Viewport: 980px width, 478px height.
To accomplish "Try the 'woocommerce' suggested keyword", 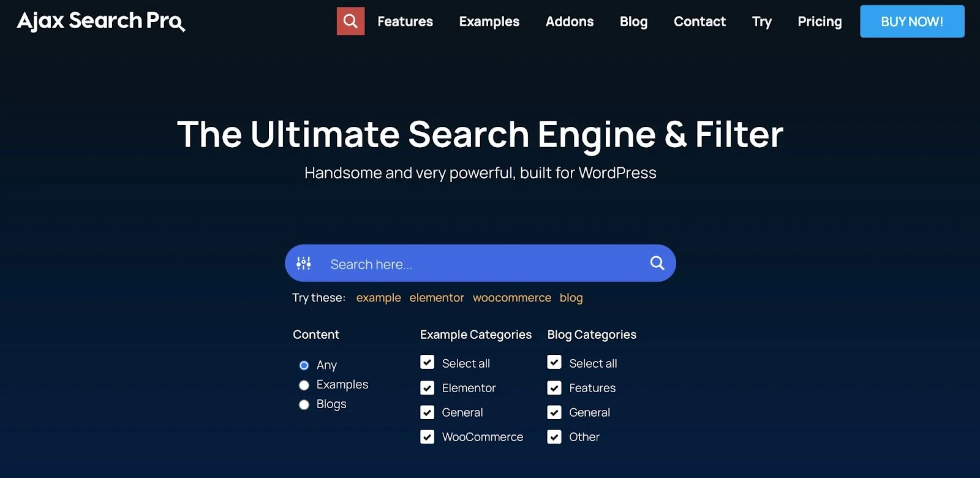I will point(512,298).
